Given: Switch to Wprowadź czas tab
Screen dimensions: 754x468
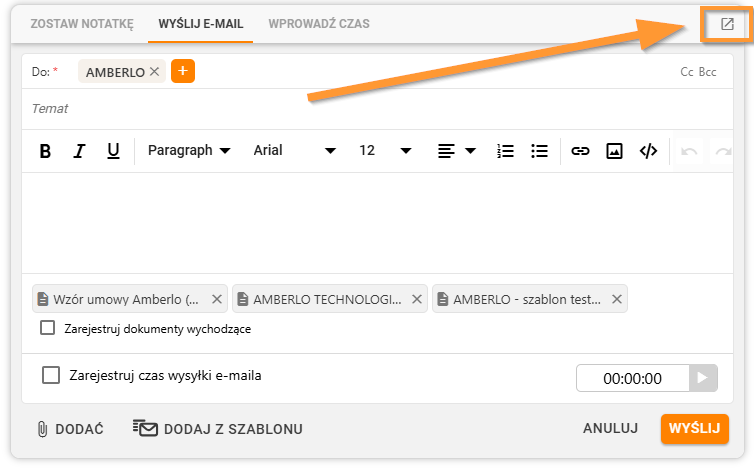Looking at the screenshot, I should click(x=319, y=24).
